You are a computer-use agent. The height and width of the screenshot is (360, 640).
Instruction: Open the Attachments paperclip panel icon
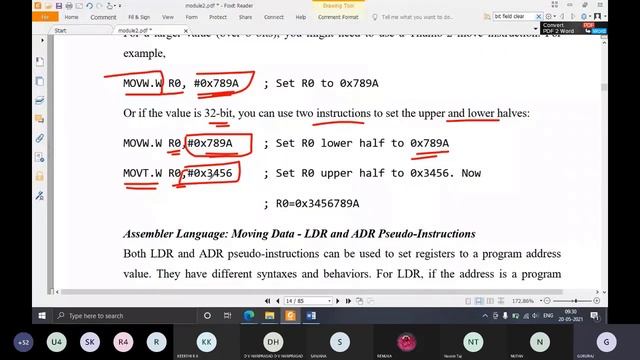(x=40, y=138)
